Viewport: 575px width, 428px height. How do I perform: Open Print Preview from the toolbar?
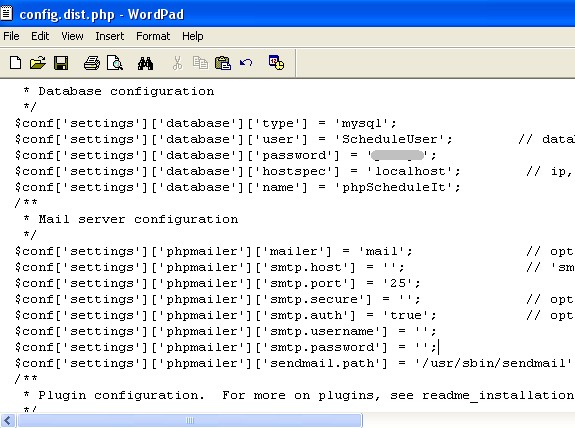tap(115, 63)
